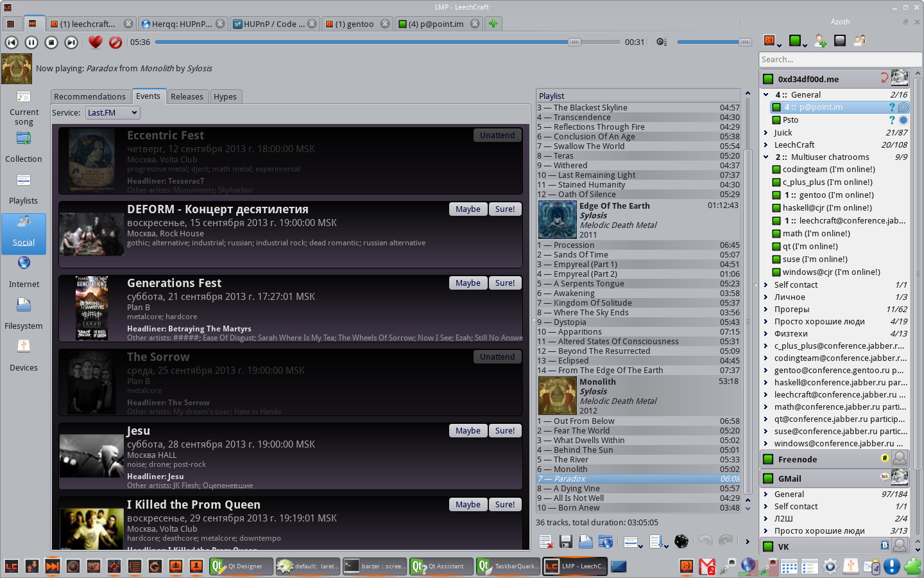Open join conference icon
924x578 pixels.
[x=860, y=41]
